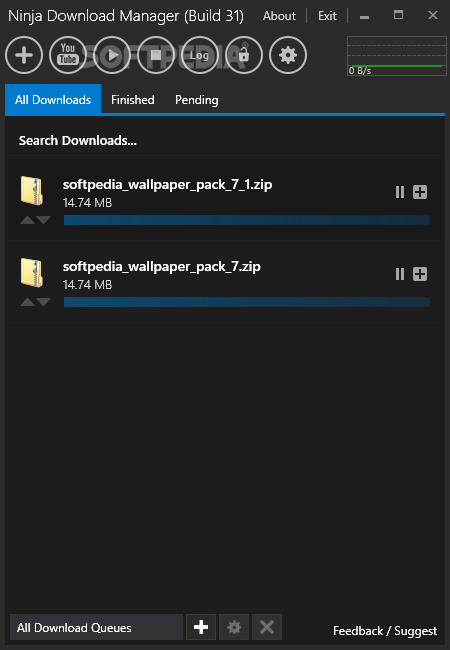Select softpedia_wallpaper_pack_7.zip file name
This screenshot has height=650, width=450.
coord(162,267)
